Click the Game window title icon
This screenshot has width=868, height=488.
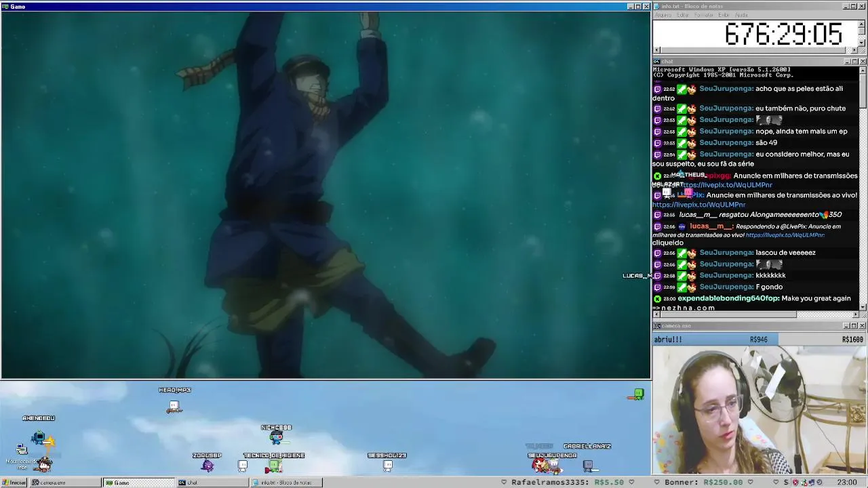point(5,6)
